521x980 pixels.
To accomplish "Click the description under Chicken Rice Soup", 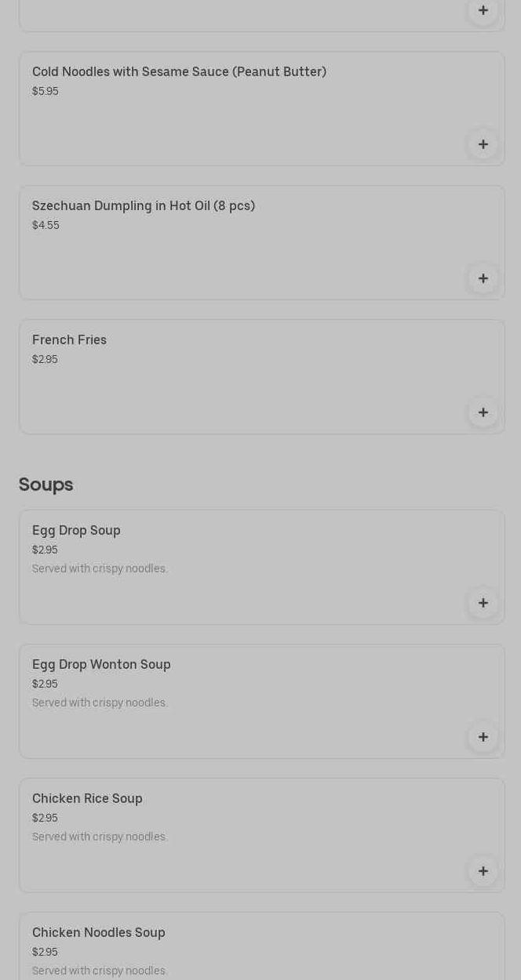I will (100, 837).
